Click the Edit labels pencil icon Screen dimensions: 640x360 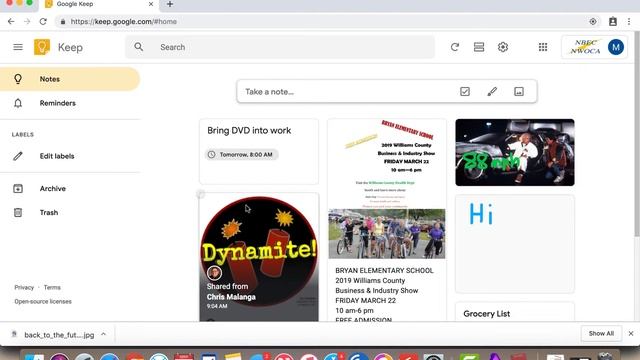pyautogui.click(x=18, y=156)
